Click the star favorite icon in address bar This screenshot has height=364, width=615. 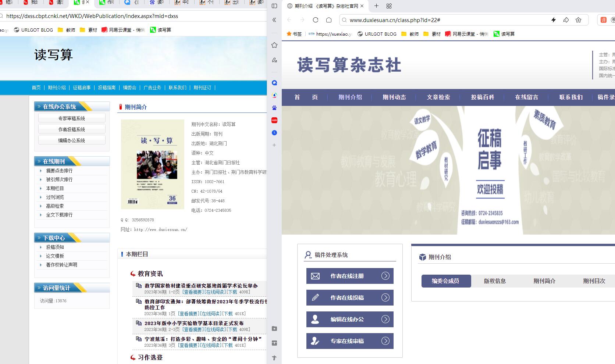pos(578,20)
